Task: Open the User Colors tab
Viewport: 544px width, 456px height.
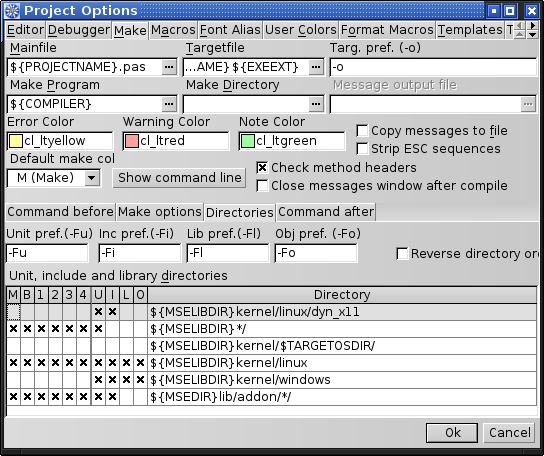Action: pos(300,30)
